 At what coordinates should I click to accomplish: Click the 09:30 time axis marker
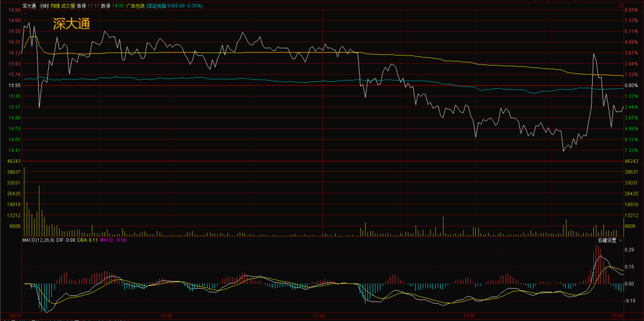pos(16,316)
